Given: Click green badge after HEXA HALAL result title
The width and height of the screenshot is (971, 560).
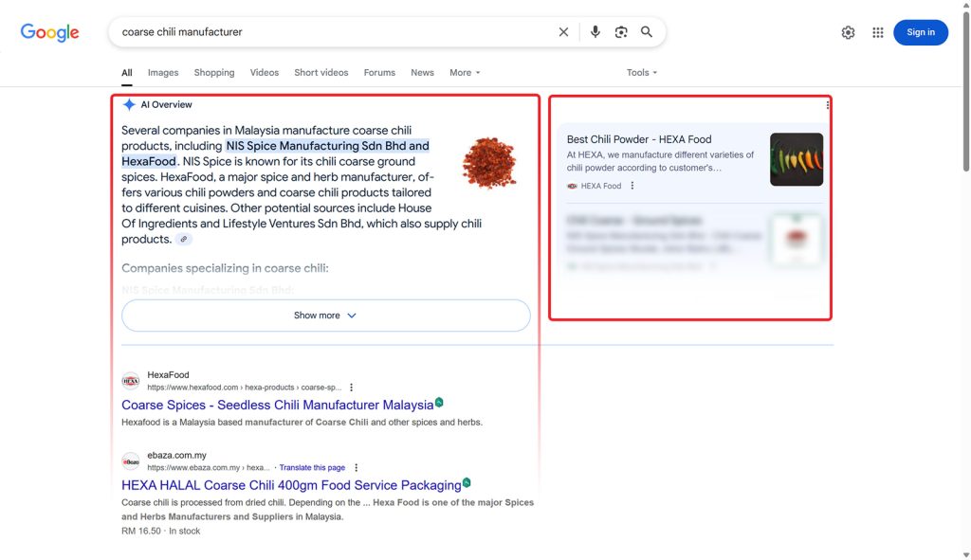Looking at the screenshot, I should [467, 482].
